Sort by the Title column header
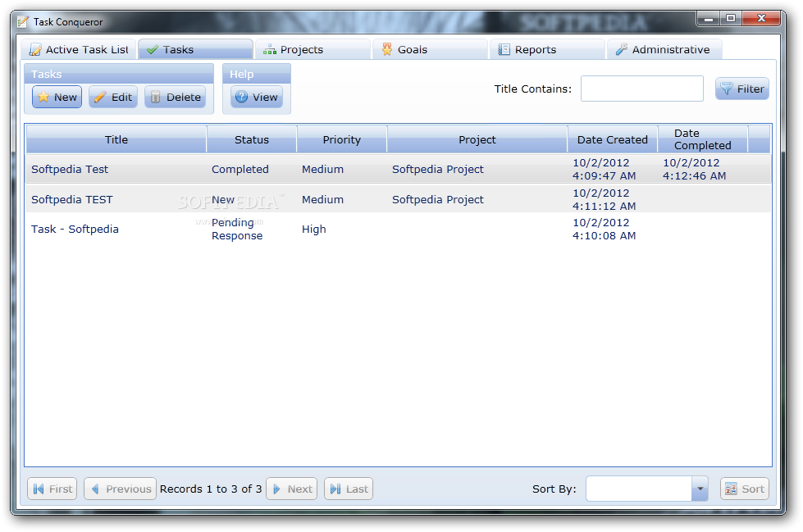 [x=116, y=139]
